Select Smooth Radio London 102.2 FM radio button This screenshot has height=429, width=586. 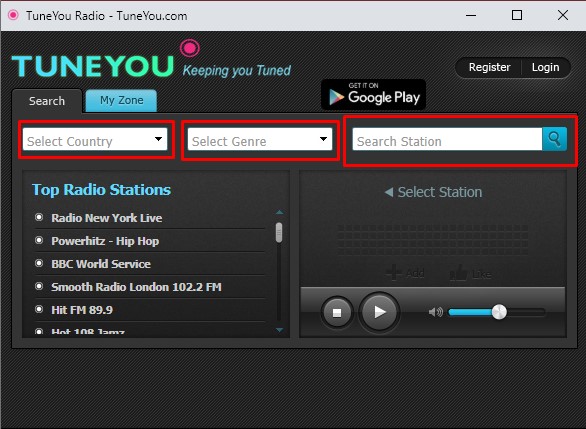tap(39, 286)
